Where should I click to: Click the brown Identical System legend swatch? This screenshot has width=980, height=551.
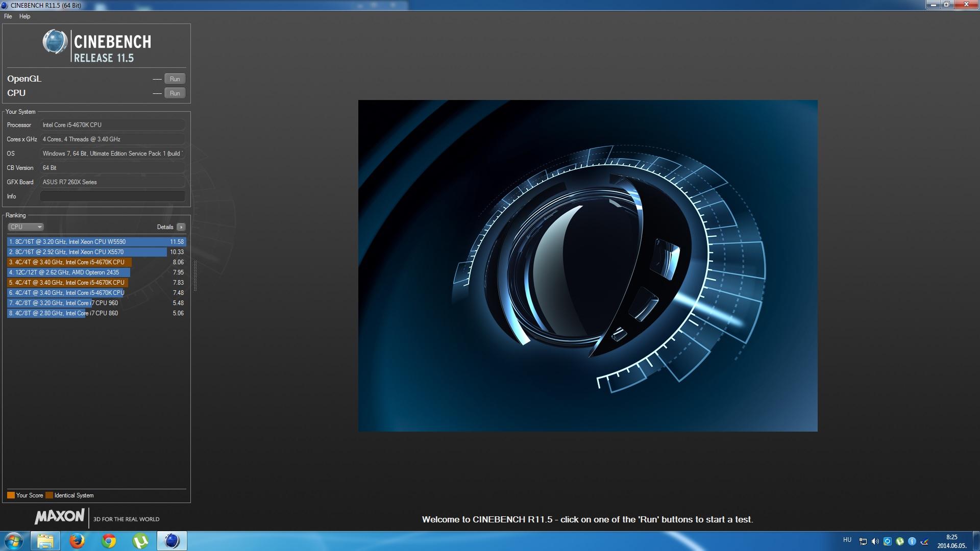(49, 495)
